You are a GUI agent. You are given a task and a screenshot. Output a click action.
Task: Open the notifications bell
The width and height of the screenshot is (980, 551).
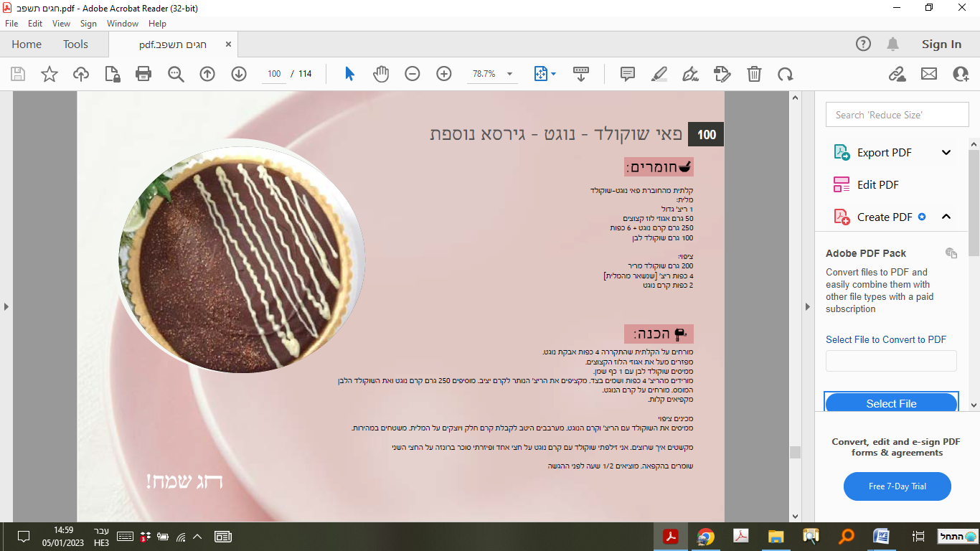[892, 44]
